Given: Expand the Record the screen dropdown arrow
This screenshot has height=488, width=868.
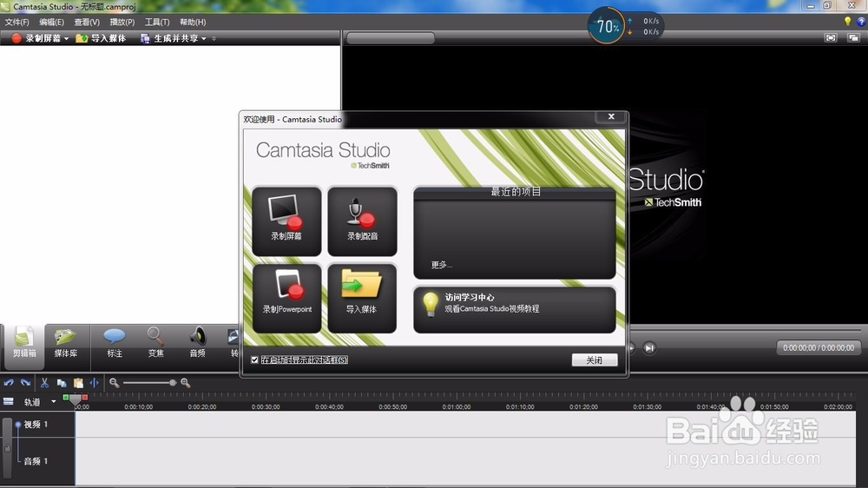Looking at the screenshot, I should coord(66,39).
